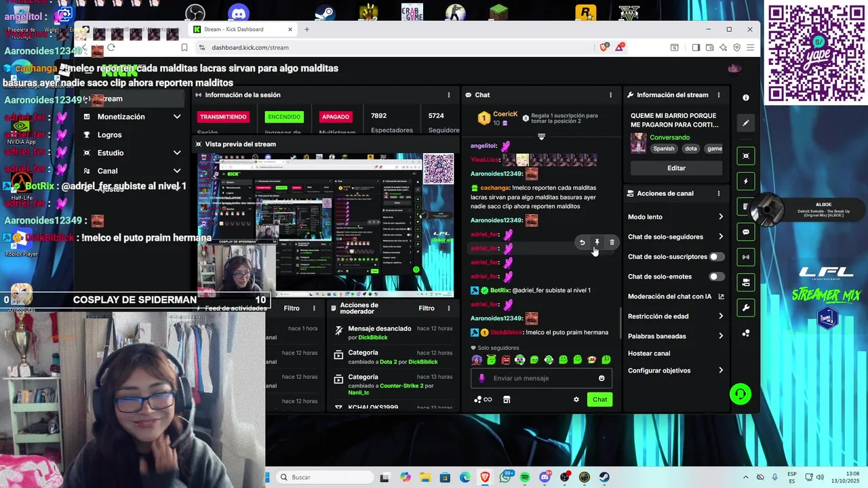Image resolution: width=868 pixels, height=488 pixels.
Task: Click the pencil edit icon in right sidebar
Action: tap(746, 123)
